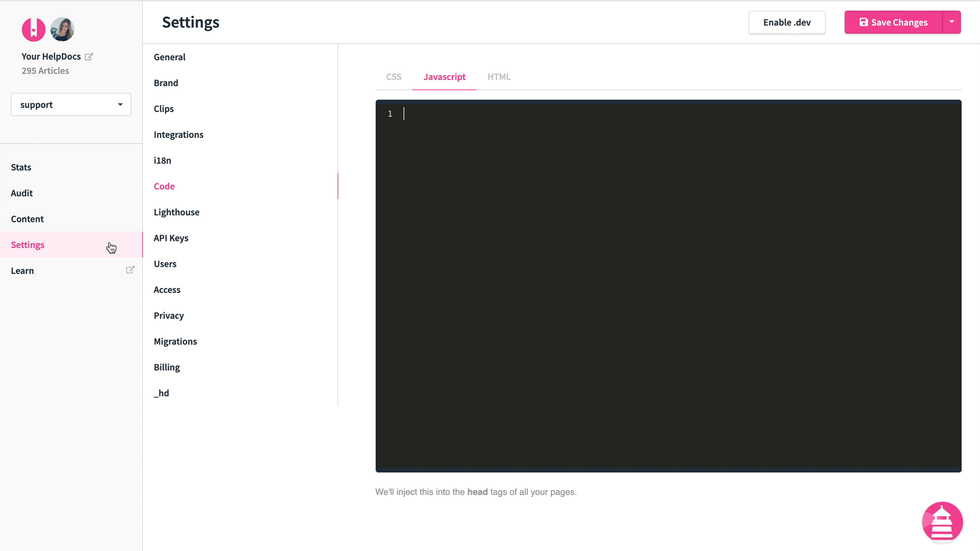Click inside the Javascript code editor
This screenshot has height=551, width=980.
668,286
